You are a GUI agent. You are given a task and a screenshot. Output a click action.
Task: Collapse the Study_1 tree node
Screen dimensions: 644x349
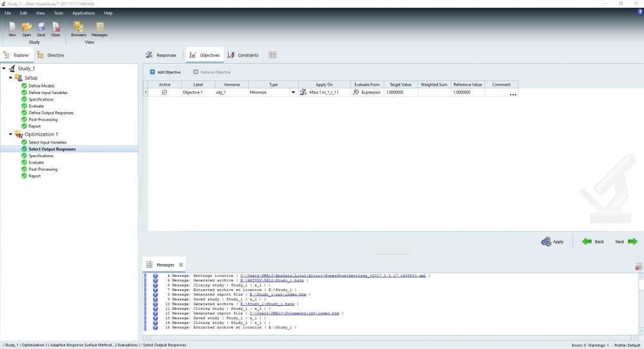coord(4,68)
